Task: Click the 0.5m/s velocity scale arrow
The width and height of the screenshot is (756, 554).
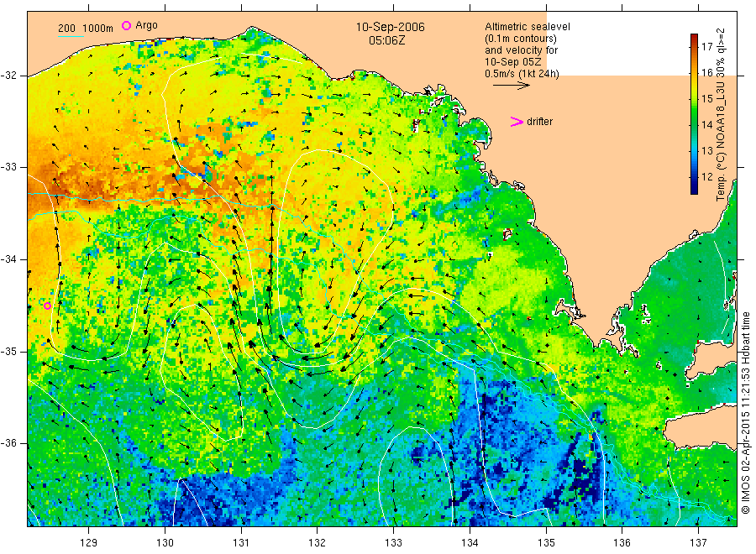Action: point(512,86)
